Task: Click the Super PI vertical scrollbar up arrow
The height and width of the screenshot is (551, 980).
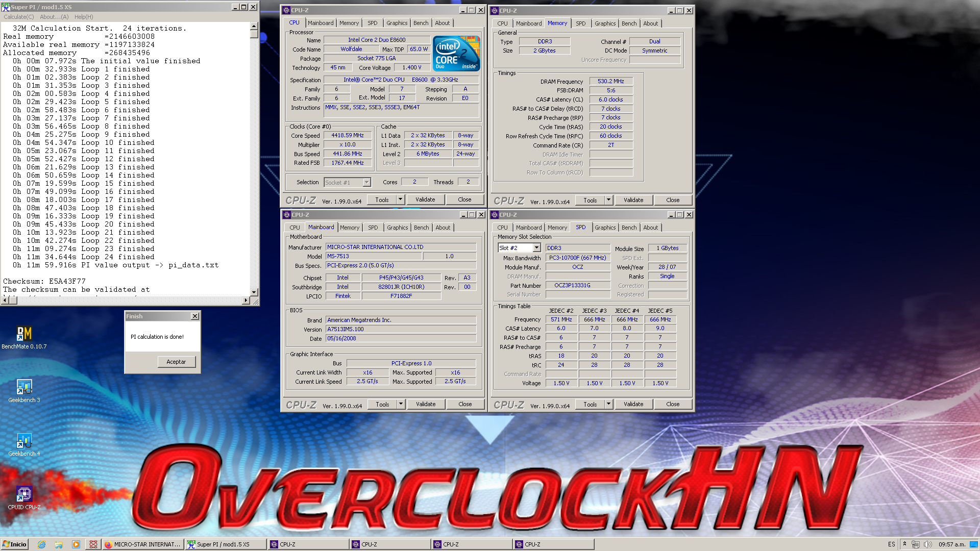Action: click(x=254, y=26)
